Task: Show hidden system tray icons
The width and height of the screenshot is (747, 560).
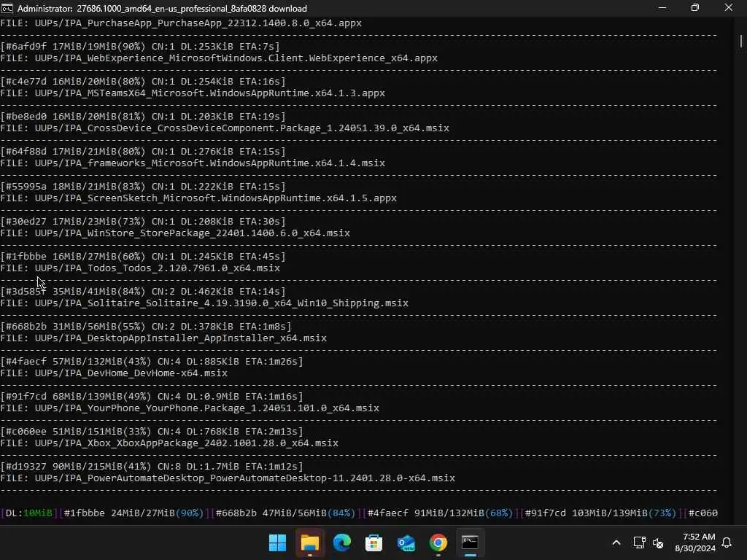Action: point(616,542)
